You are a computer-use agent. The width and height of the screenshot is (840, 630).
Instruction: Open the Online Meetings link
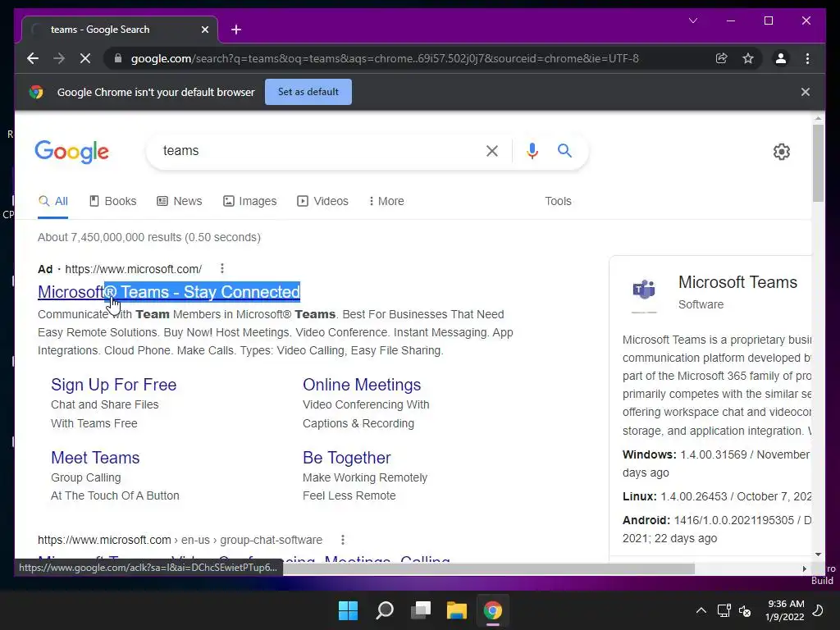point(362,385)
